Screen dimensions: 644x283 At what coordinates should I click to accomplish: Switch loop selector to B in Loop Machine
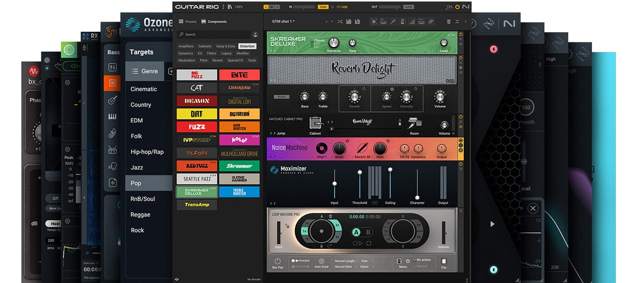(x=368, y=233)
